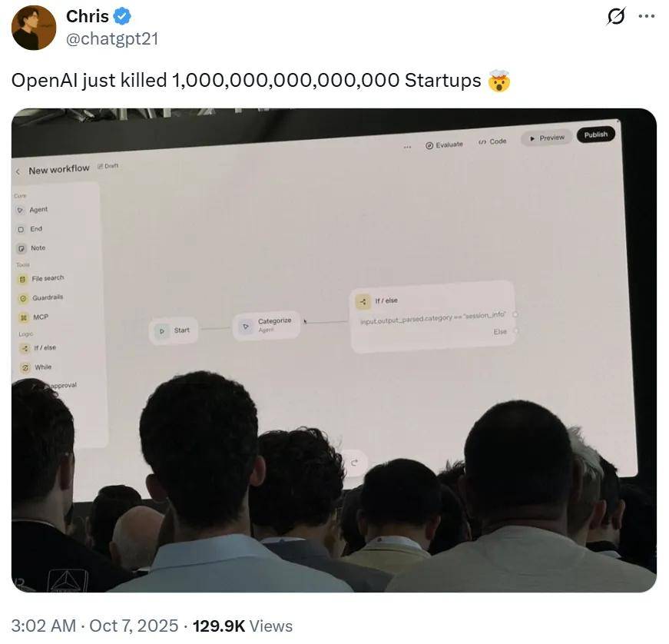The width and height of the screenshot is (669, 644).
Task: Click the back chevron beside New workflow
Action: (x=18, y=171)
